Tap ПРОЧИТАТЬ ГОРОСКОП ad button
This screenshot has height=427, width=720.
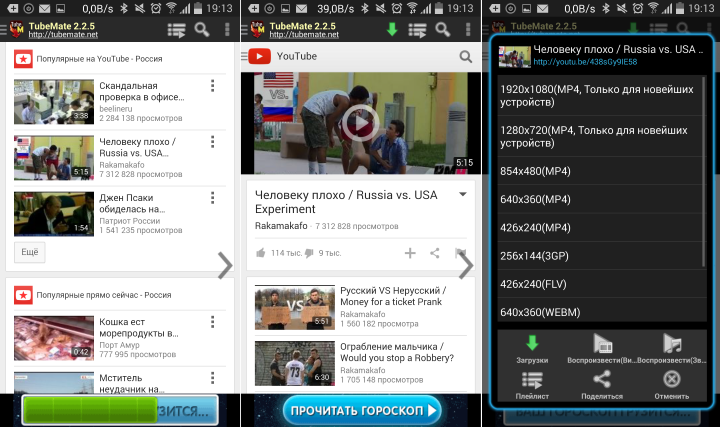362,410
